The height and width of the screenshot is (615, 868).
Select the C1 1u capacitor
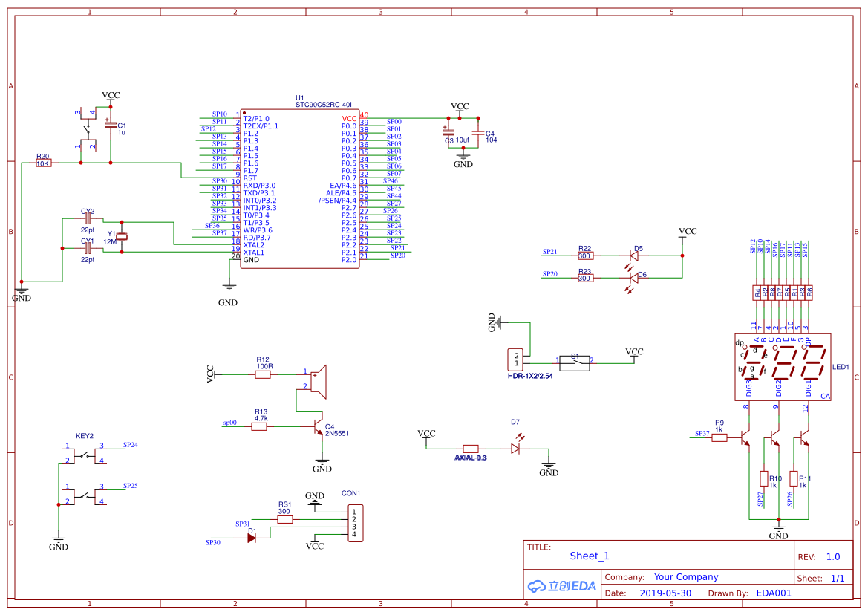tap(111, 126)
